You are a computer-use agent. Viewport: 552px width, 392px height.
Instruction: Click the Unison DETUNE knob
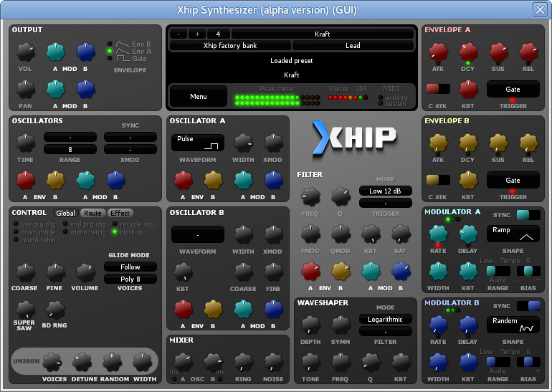tap(82, 363)
